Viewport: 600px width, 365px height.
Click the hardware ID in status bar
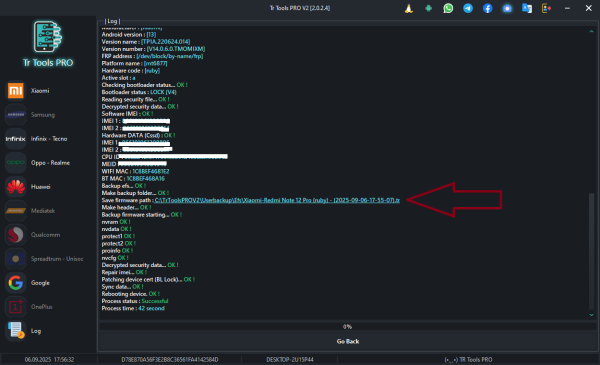[170, 360]
